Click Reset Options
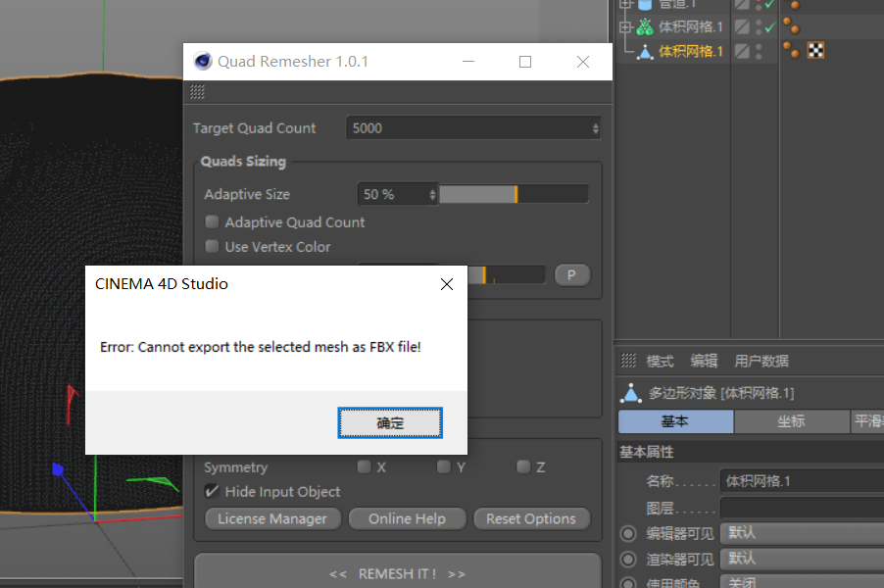The image size is (884, 588). (531, 518)
